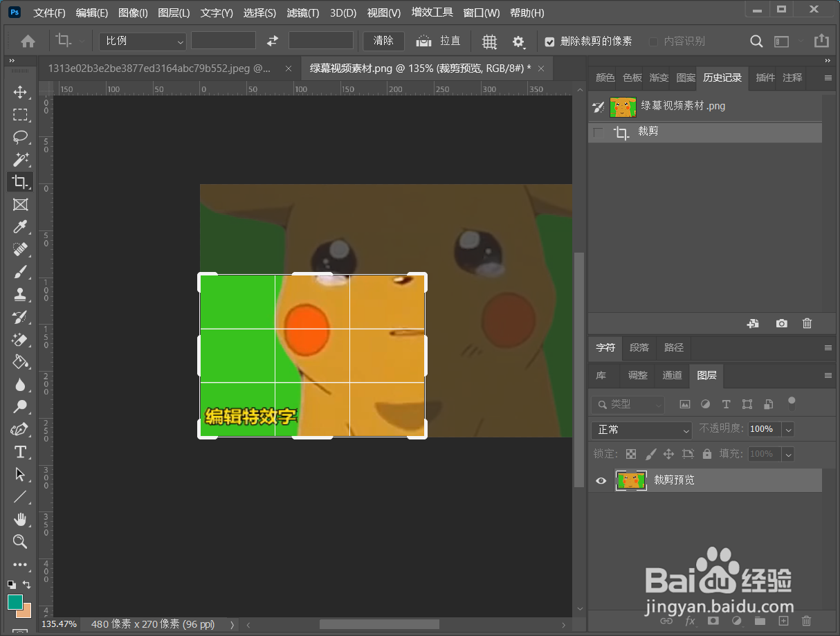The image size is (840, 636).
Task: Select the Horizontal Type tool
Action: tap(20, 452)
